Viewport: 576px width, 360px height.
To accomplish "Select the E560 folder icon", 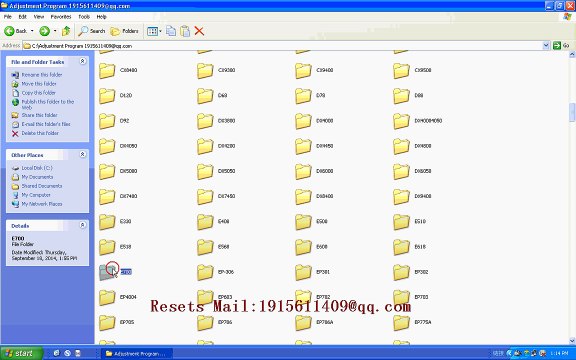I will [205, 247].
